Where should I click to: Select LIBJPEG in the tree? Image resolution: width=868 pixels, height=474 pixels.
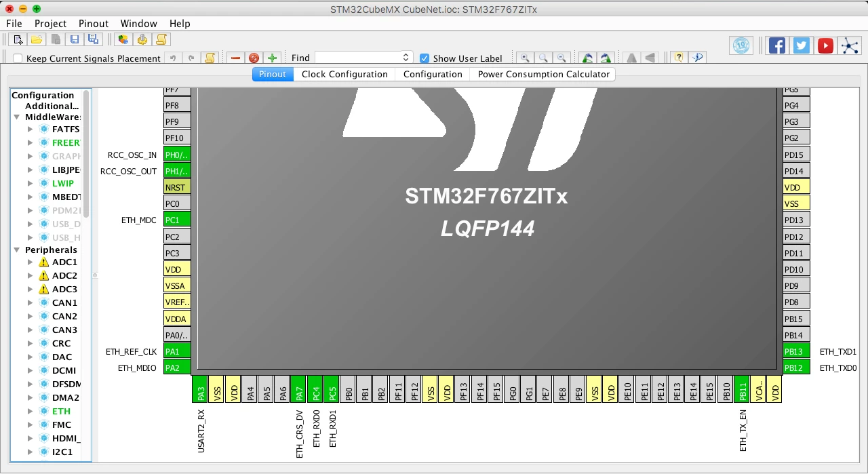[66, 170]
